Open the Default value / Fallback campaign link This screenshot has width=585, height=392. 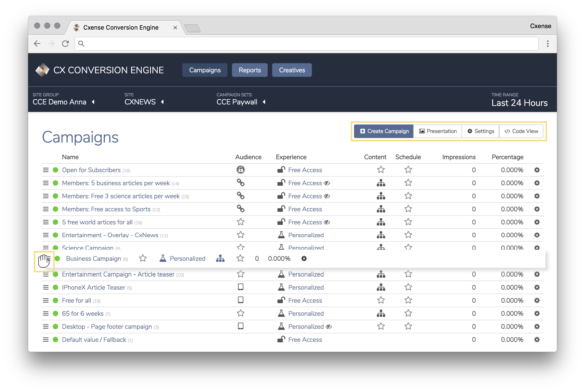click(x=94, y=340)
